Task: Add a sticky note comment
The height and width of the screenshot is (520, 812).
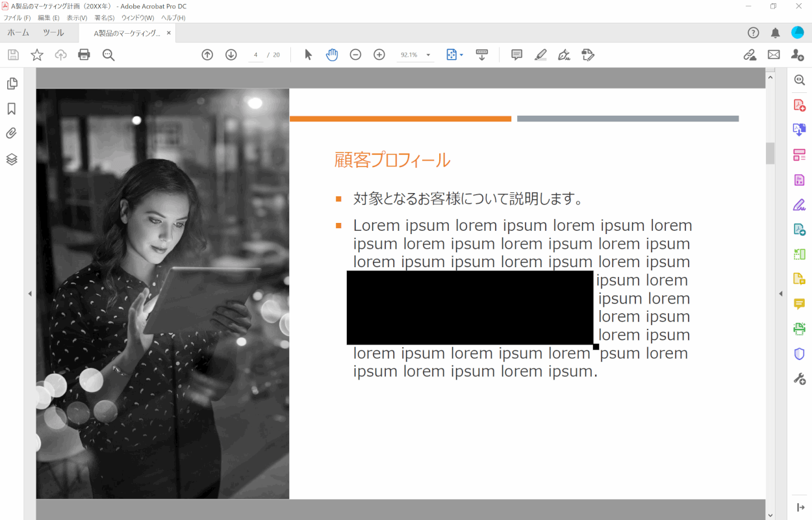Action: pyautogui.click(x=516, y=55)
